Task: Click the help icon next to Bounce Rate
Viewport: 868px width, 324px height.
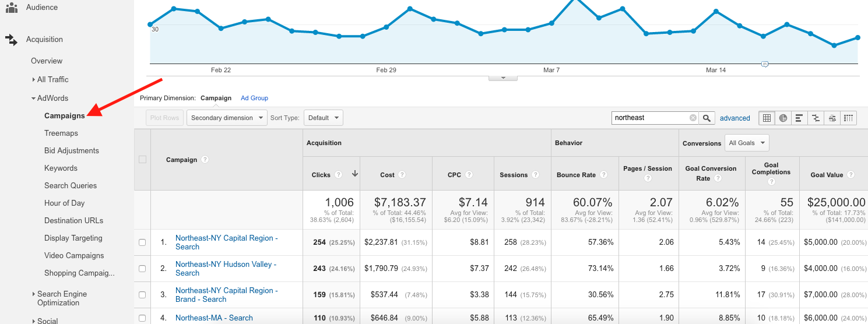Action: (604, 175)
